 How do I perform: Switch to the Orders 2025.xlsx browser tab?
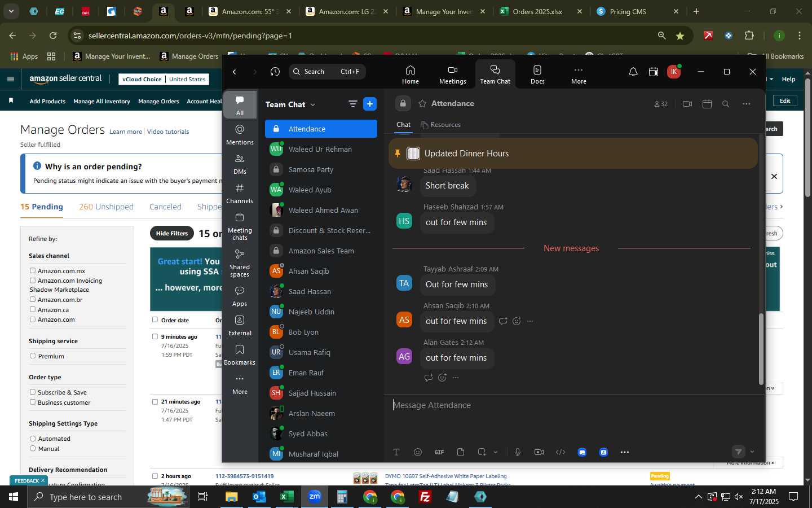click(540, 11)
